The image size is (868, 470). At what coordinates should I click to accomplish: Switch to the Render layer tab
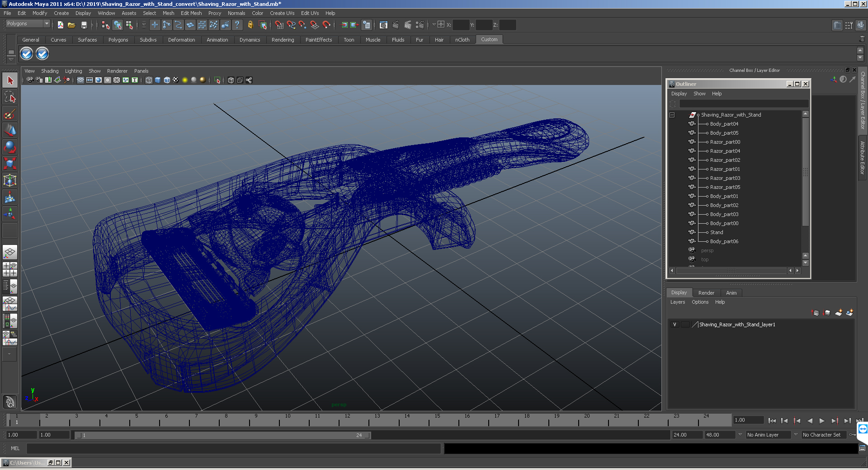point(706,293)
